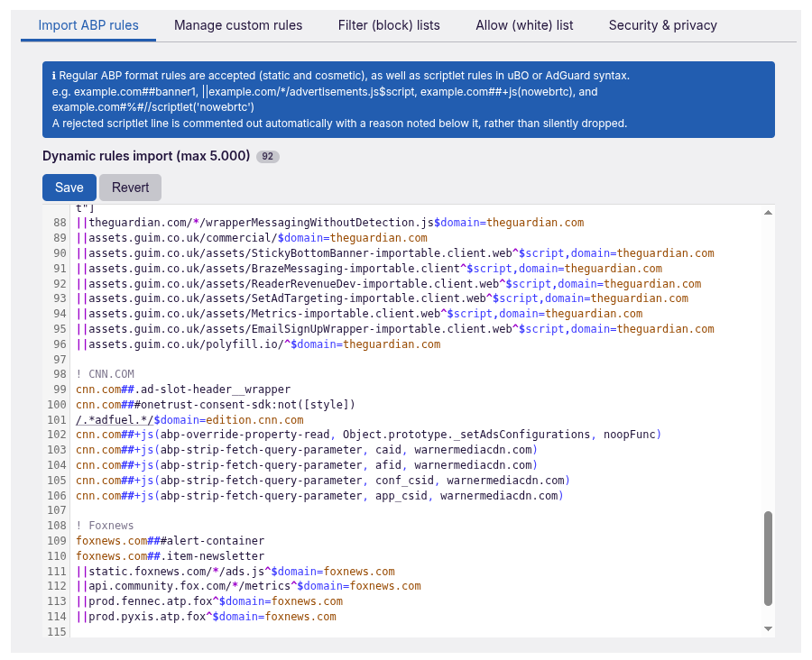This screenshot has height=660, width=812.
Task: Place cursor on empty line 115
Action: coord(414,631)
